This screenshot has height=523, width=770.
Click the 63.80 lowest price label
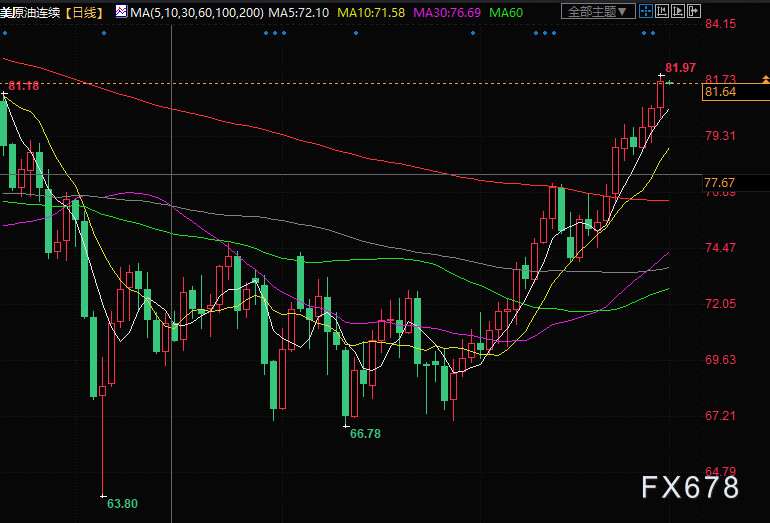coord(122,504)
